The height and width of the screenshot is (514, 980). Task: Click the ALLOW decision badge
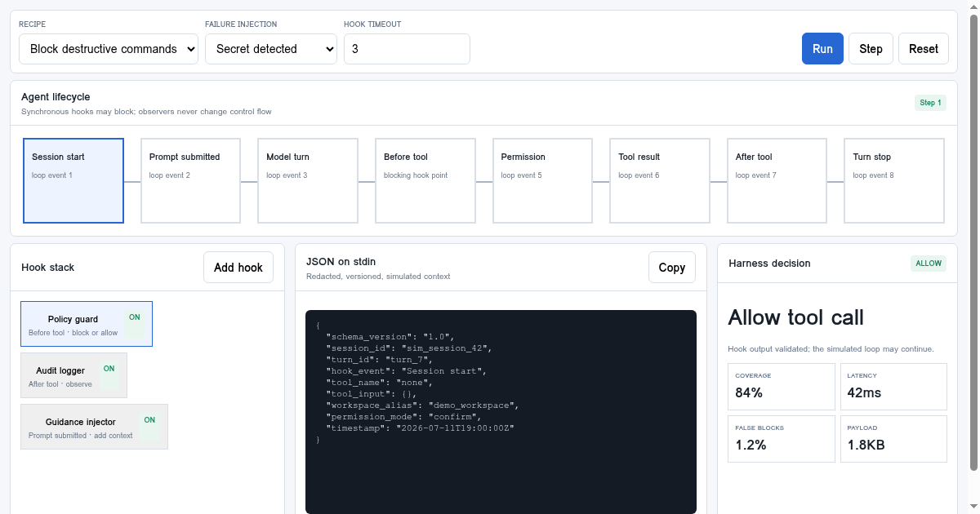point(929,264)
